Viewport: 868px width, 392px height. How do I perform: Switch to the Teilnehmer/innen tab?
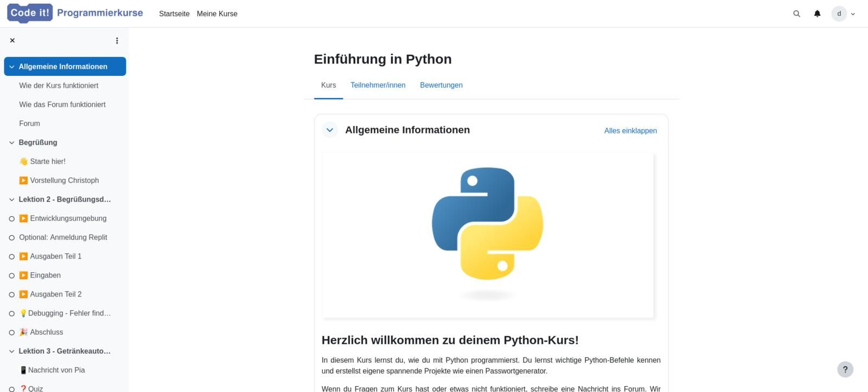(x=378, y=85)
